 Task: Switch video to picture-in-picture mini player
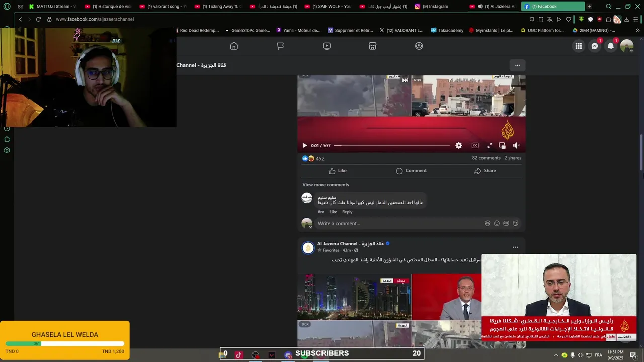tap(502, 145)
